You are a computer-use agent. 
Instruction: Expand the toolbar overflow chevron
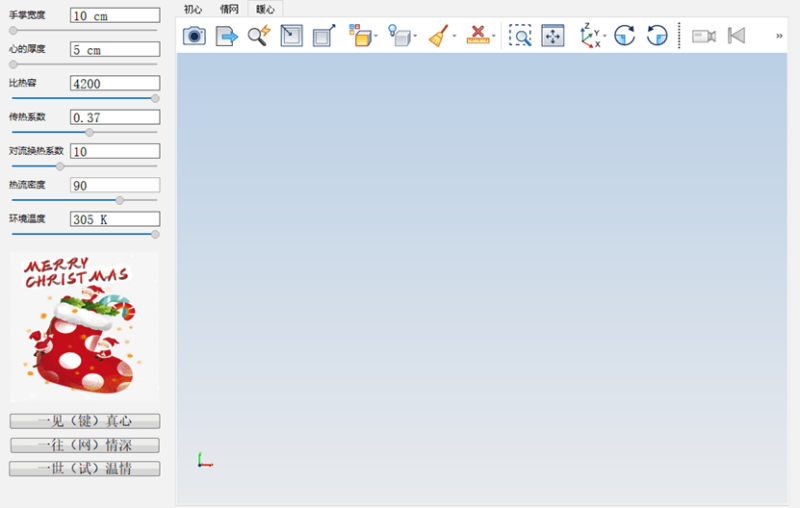coord(779,36)
